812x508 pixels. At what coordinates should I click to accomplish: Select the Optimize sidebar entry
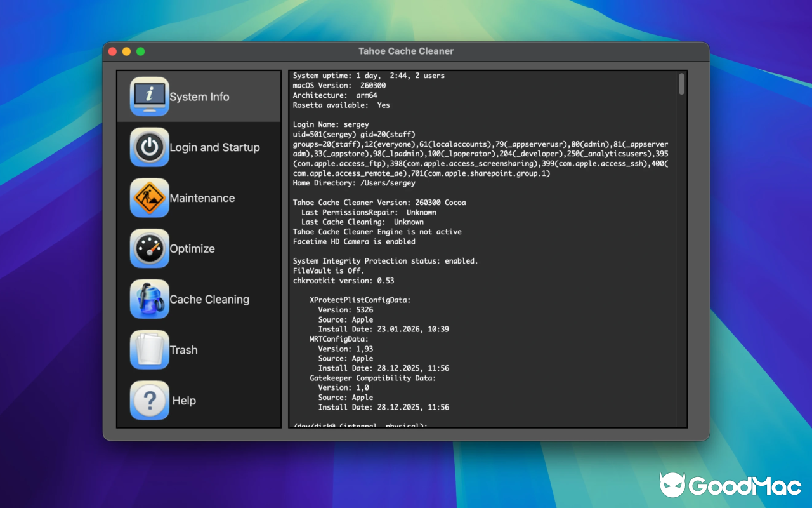[x=192, y=248]
